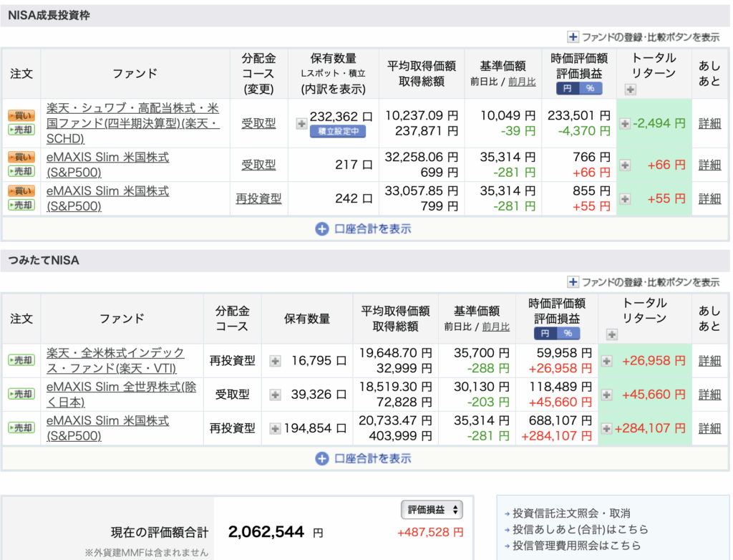
Task: Click plus icon next to +284,107 円 total return
Action: point(606,428)
